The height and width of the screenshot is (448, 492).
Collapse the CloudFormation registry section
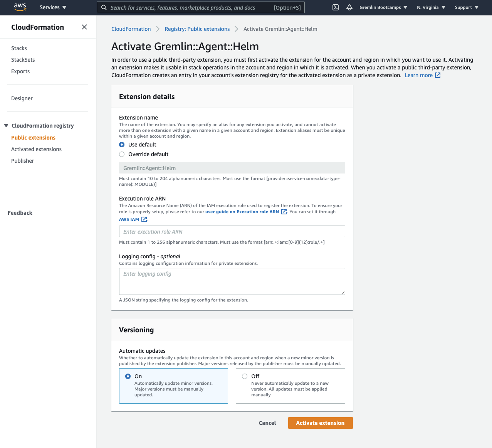6,126
